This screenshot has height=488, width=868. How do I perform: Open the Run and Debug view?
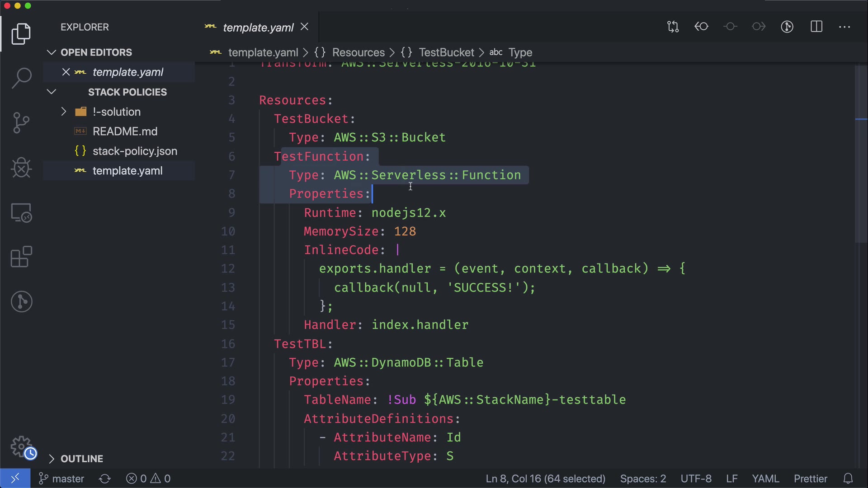click(x=21, y=168)
